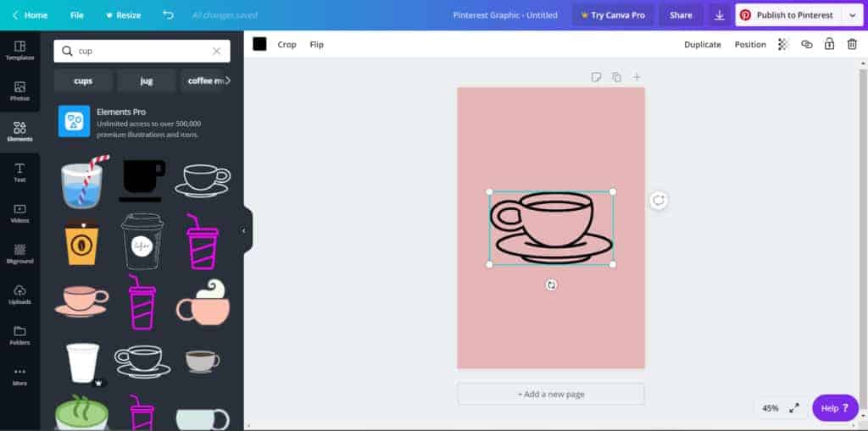Open the Templates sidebar panel
The width and height of the screenshot is (868, 431).
tap(20, 50)
